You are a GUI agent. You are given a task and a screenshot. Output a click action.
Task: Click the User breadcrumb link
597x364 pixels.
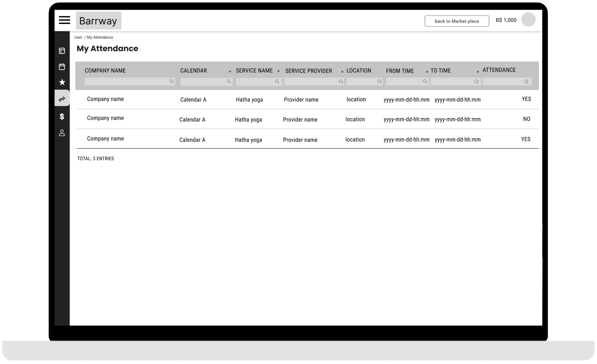78,37
